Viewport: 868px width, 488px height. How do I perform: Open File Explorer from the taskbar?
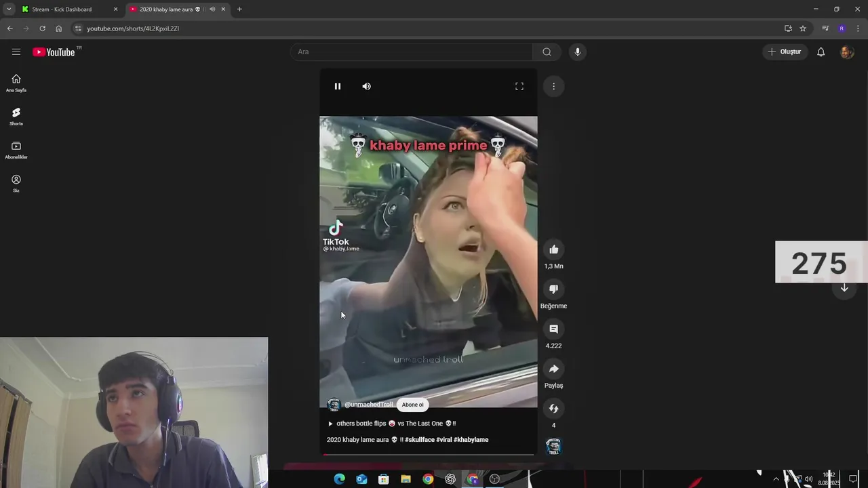coord(406,479)
